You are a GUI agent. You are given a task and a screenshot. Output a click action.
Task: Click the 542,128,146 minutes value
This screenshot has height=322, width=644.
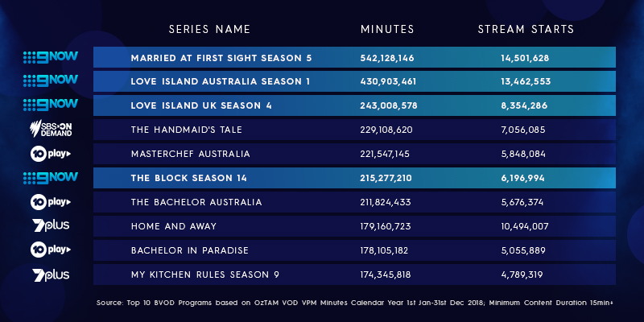387,58
